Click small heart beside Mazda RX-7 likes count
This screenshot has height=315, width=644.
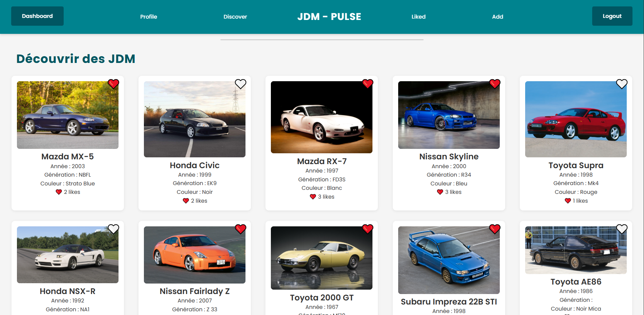click(x=313, y=197)
